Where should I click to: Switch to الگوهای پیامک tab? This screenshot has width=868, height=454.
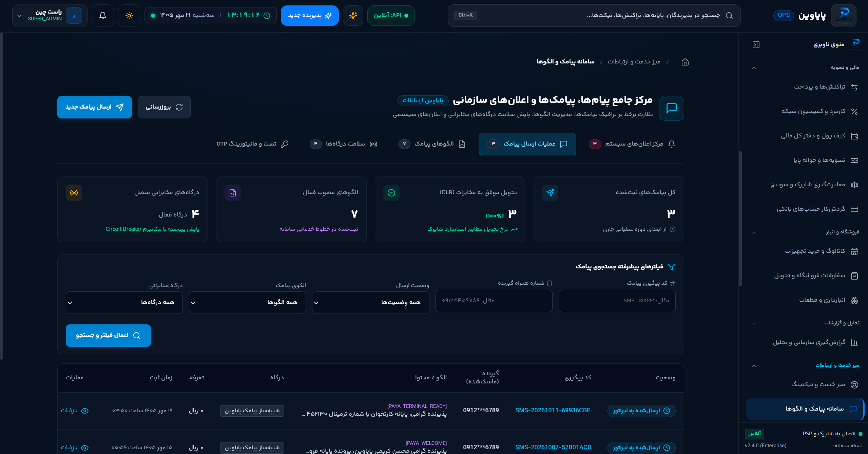pyautogui.click(x=432, y=144)
